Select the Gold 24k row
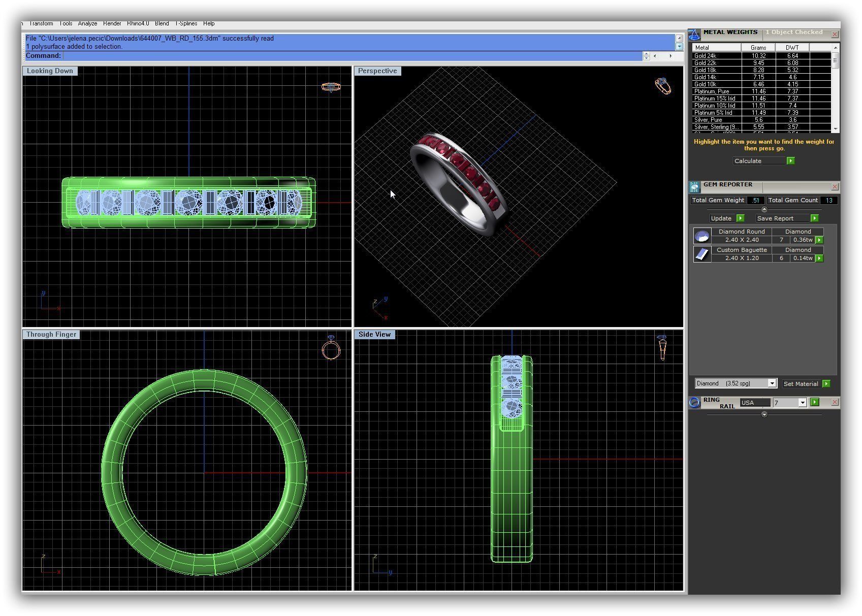 762,56
